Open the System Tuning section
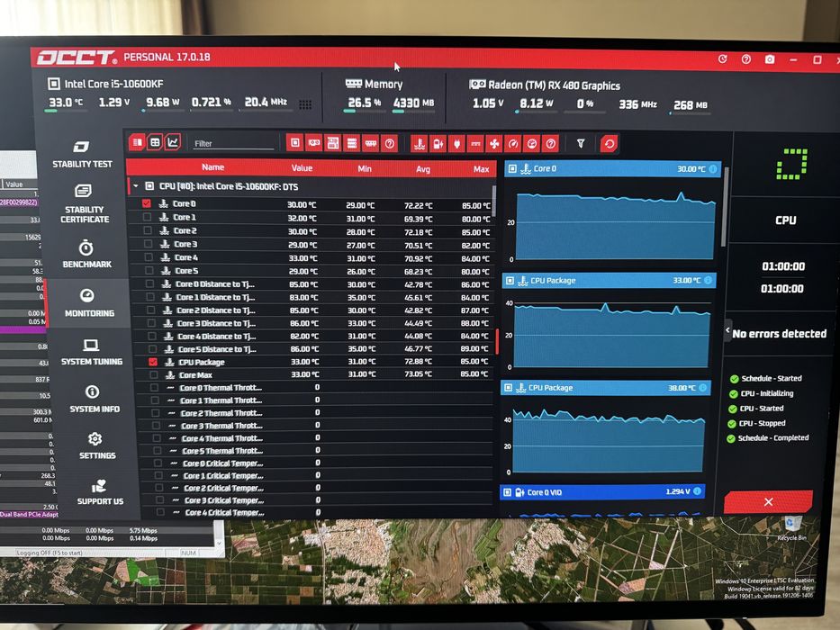This screenshot has height=630, width=840. [91, 352]
